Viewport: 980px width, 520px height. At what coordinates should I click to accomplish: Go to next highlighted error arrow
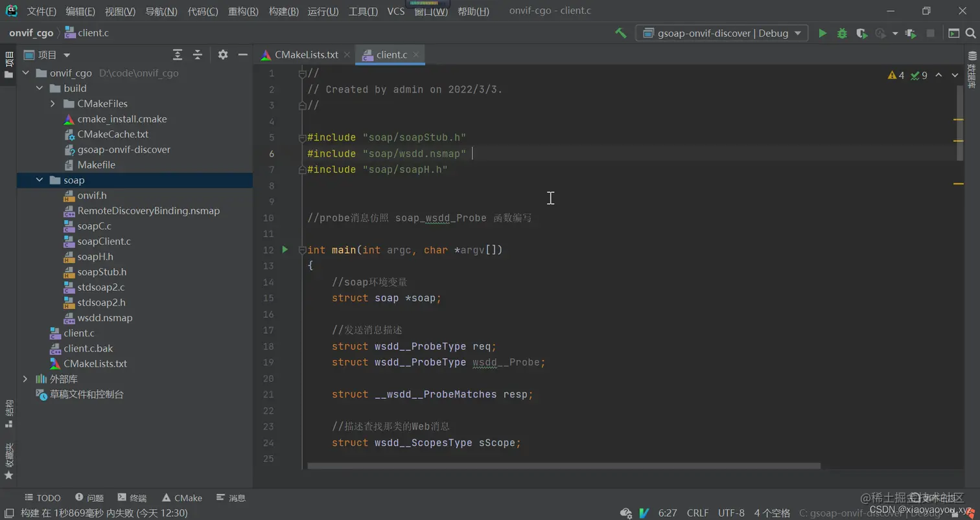tap(955, 75)
